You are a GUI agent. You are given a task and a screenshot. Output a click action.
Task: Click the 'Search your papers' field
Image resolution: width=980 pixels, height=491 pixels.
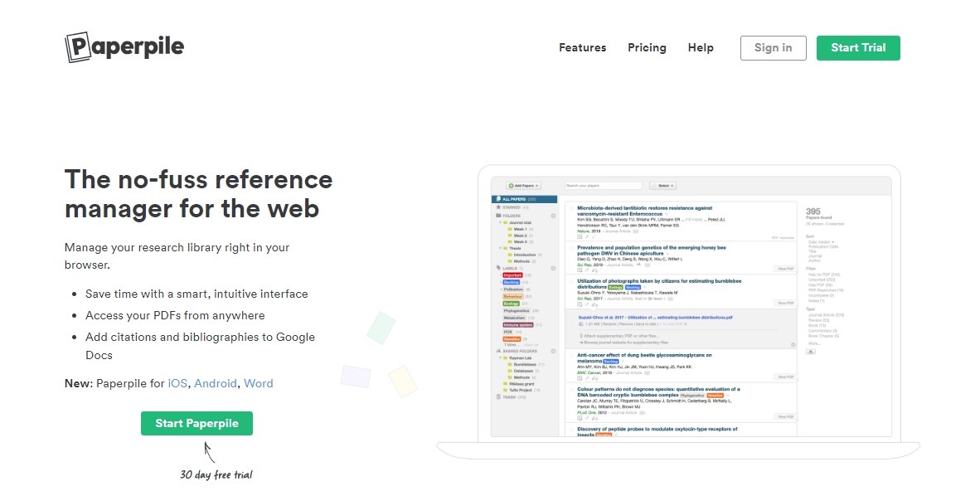tap(603, 186)
